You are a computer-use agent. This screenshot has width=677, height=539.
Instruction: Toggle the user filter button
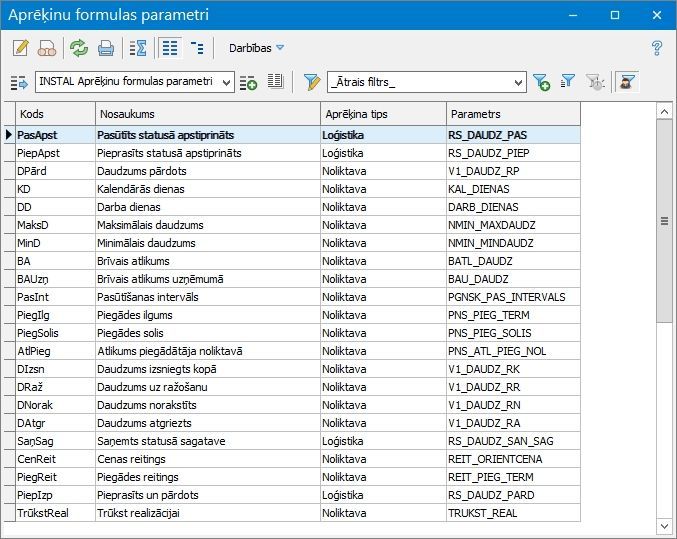pyautogui.click(x=627, y=82)
